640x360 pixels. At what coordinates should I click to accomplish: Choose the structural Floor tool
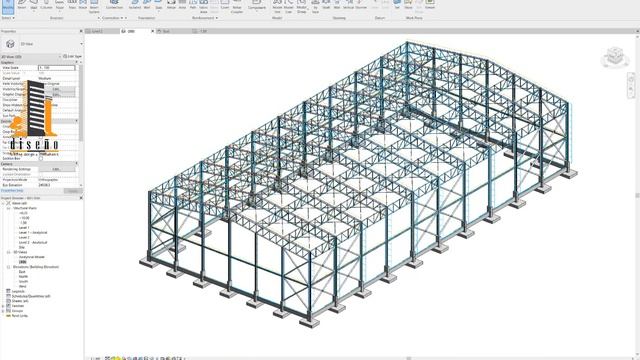(60, 5)
